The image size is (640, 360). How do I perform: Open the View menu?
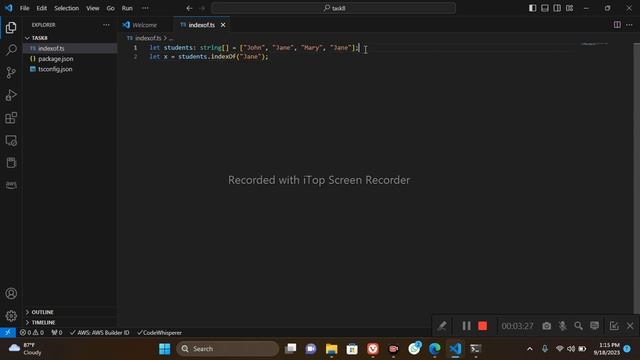(x=93, y=8)
